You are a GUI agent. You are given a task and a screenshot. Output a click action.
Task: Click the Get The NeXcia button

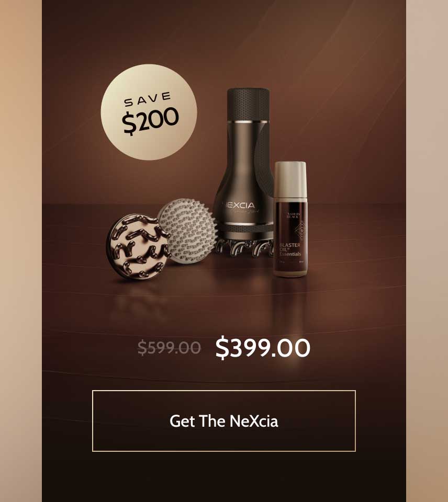coord(223,420)
